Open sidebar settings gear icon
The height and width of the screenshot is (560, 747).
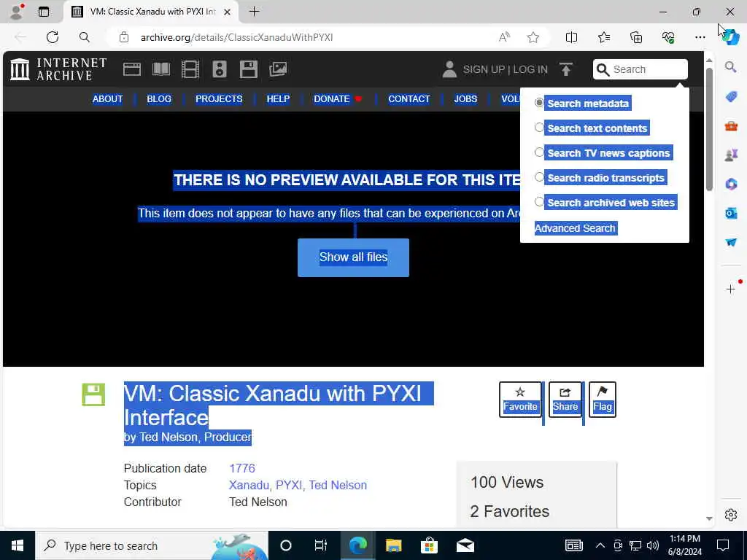[731, 515]
